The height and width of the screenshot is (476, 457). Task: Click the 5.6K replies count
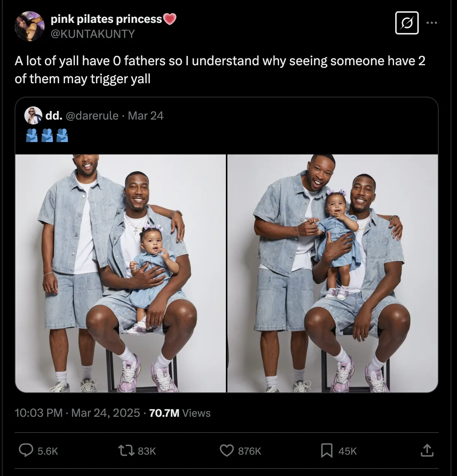[48, 451]
